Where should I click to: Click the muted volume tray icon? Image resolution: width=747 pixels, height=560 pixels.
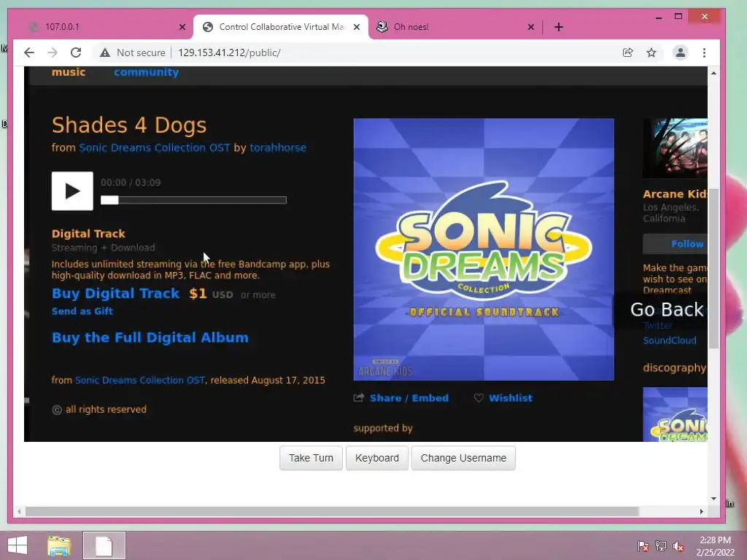(x=678, y=546)
